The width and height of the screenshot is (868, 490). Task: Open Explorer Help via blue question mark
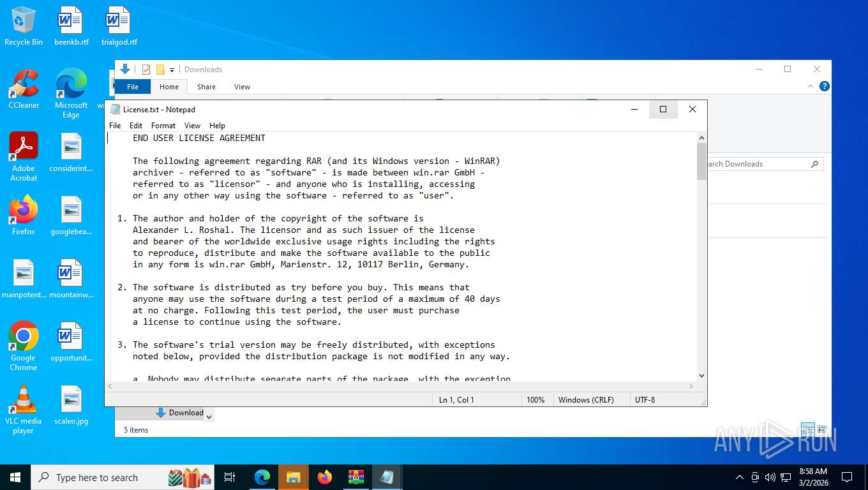[x=825, y=86]
